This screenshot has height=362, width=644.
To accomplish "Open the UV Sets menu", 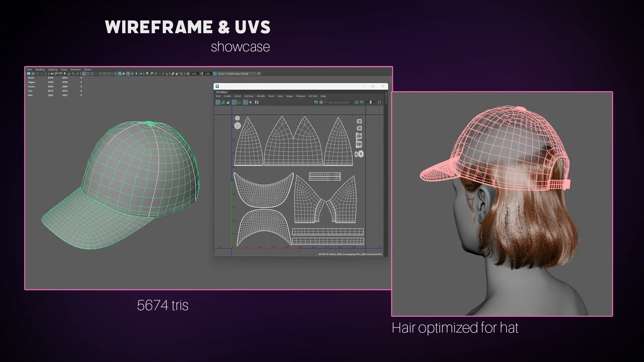I will 313,96.
